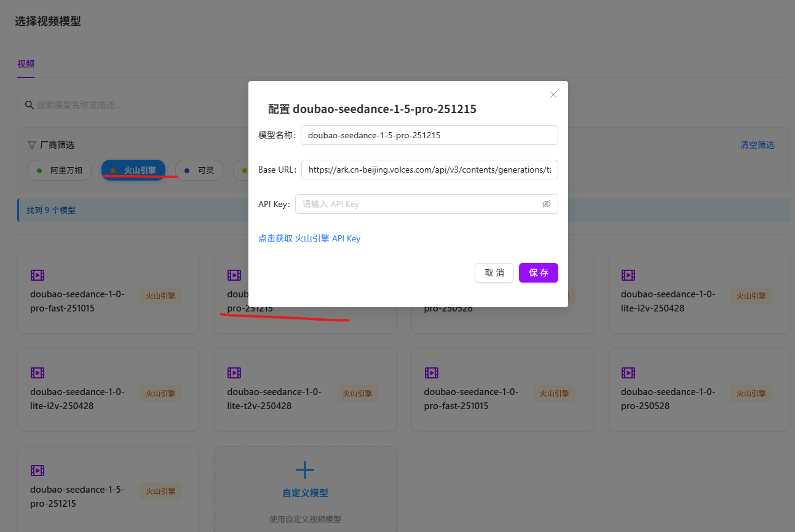The height and width of the screenshot is (532, 795).
Task: Click the 厂商筛选 label
Action: [x=57, y=145]
